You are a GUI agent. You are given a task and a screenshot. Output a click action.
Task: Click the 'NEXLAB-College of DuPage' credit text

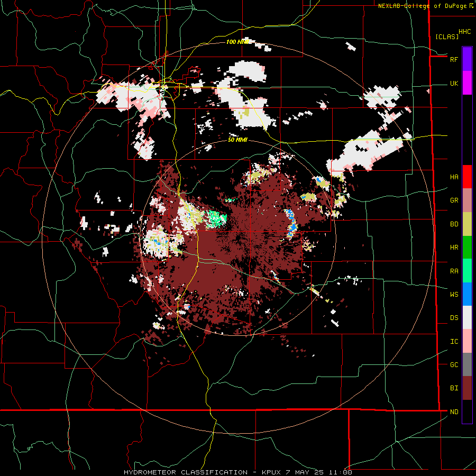pos(423,6)
